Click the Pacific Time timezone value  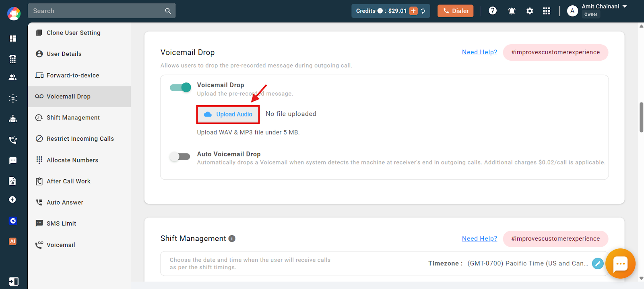[528, 264]
